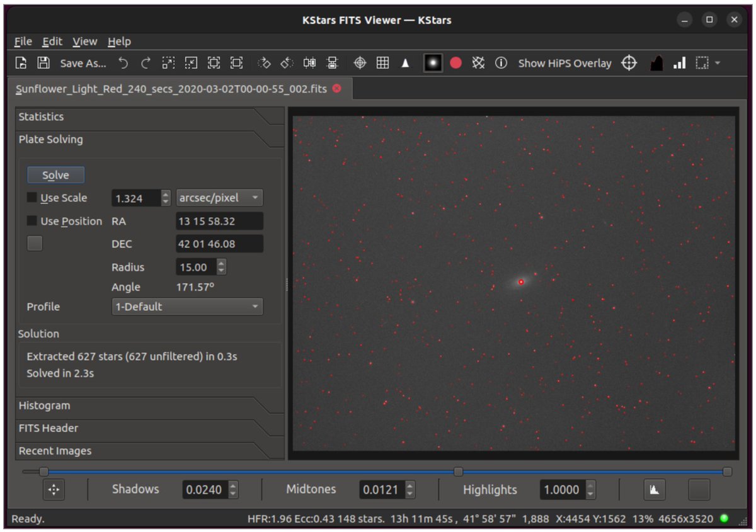756x532 pixels.
Task: Open the Edit menu
Action: (52, 42)
